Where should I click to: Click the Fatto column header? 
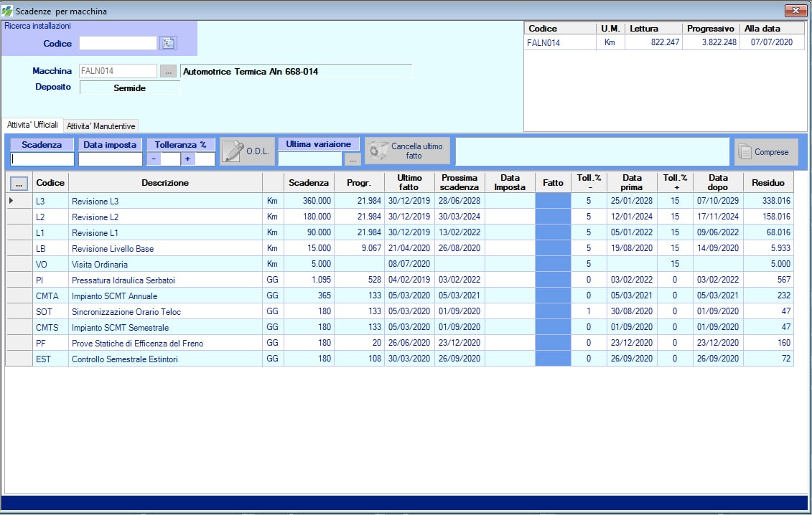tap(553, 183)
